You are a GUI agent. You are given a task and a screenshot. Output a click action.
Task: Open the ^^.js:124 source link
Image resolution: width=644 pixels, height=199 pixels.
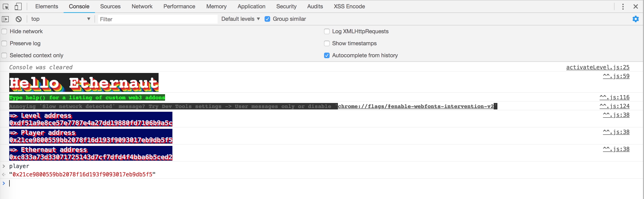point(614,106)
